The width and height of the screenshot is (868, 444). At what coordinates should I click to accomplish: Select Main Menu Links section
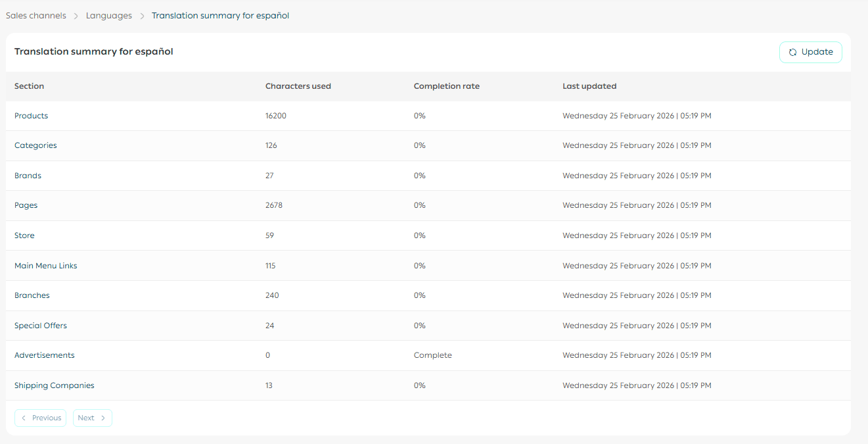[46, 266]
